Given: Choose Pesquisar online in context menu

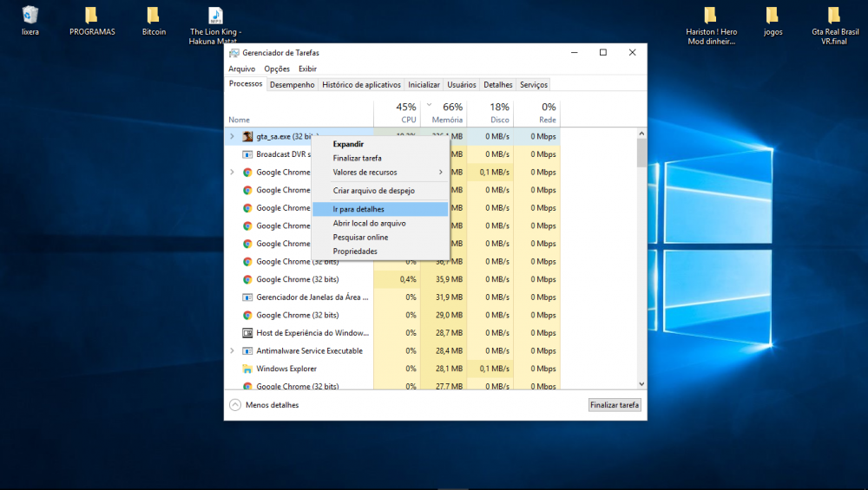Looking at the screenshot, I should tap(380, 238).
